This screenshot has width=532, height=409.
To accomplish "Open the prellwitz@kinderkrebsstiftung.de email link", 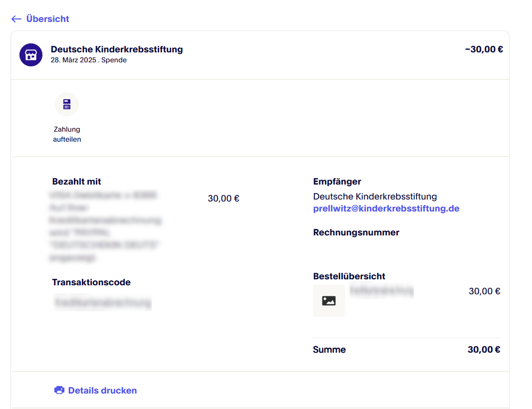I will click(x=386, y=208).
